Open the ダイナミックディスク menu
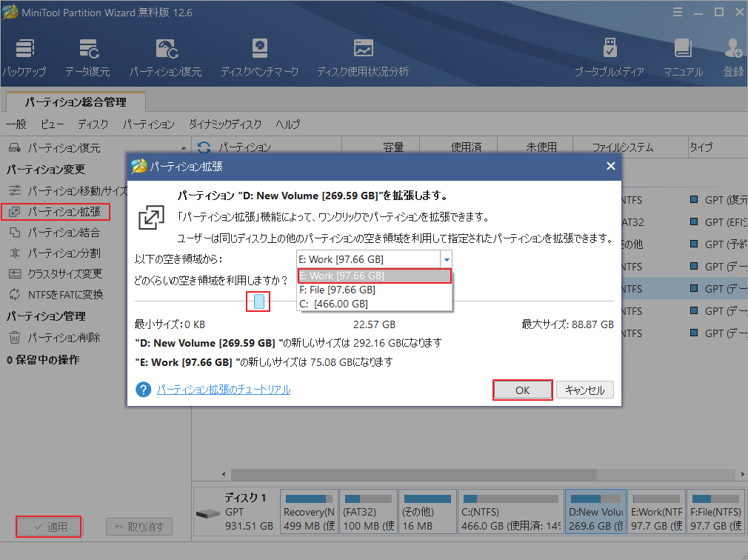The image size is (748, 560). coord(225,124)
